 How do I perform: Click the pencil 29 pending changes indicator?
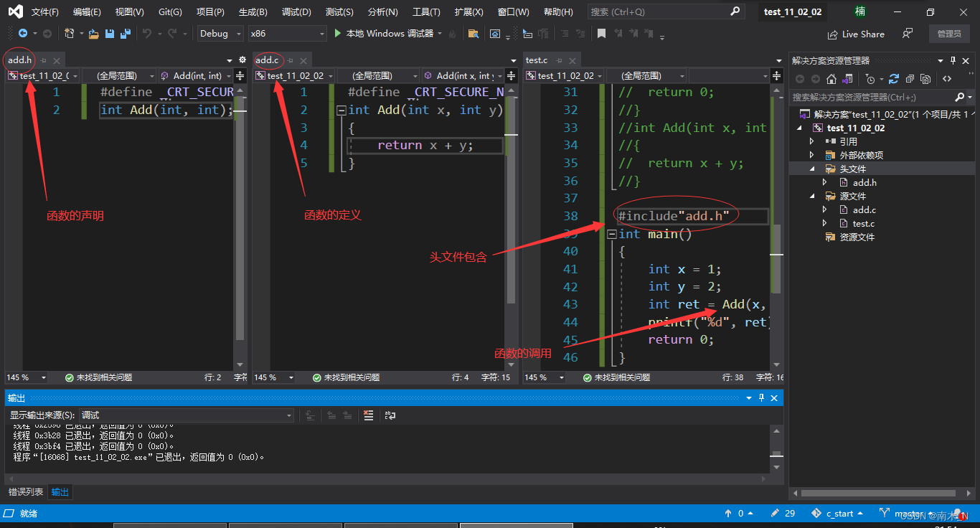pos(783,513)
